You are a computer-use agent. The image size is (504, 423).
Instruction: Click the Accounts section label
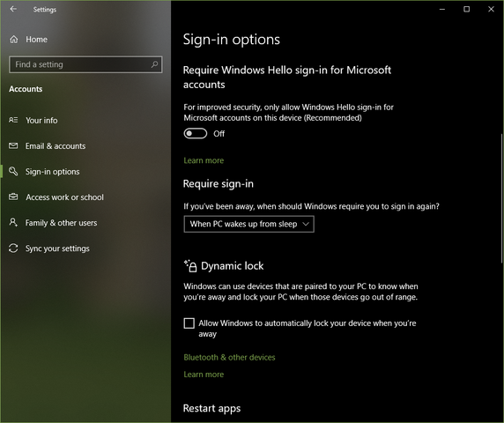click(26, 89)
